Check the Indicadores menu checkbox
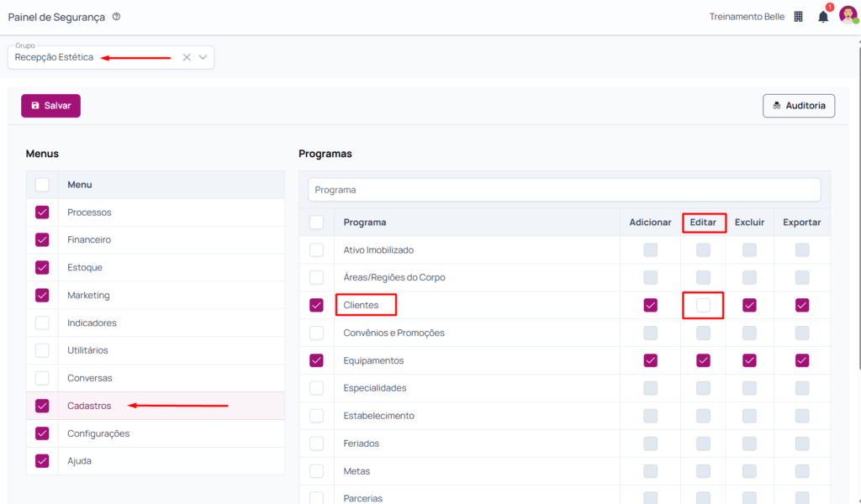 click(42, 323)
